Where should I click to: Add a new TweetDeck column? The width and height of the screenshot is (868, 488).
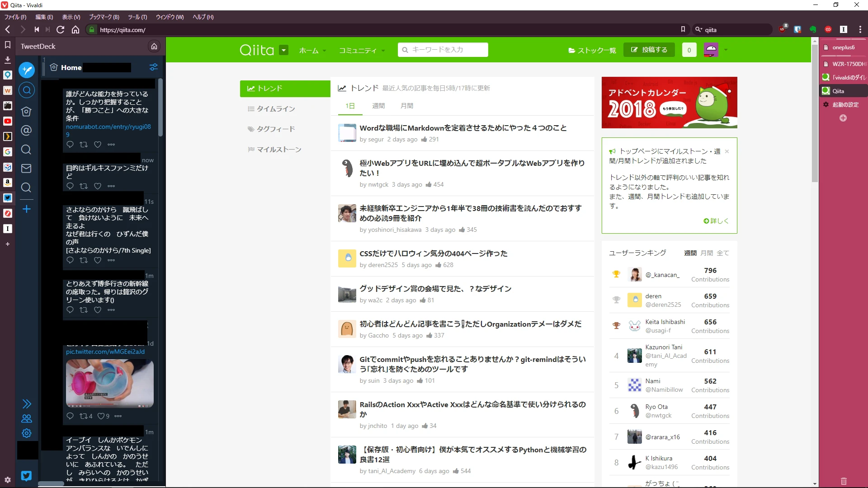[x=27, y=209]
